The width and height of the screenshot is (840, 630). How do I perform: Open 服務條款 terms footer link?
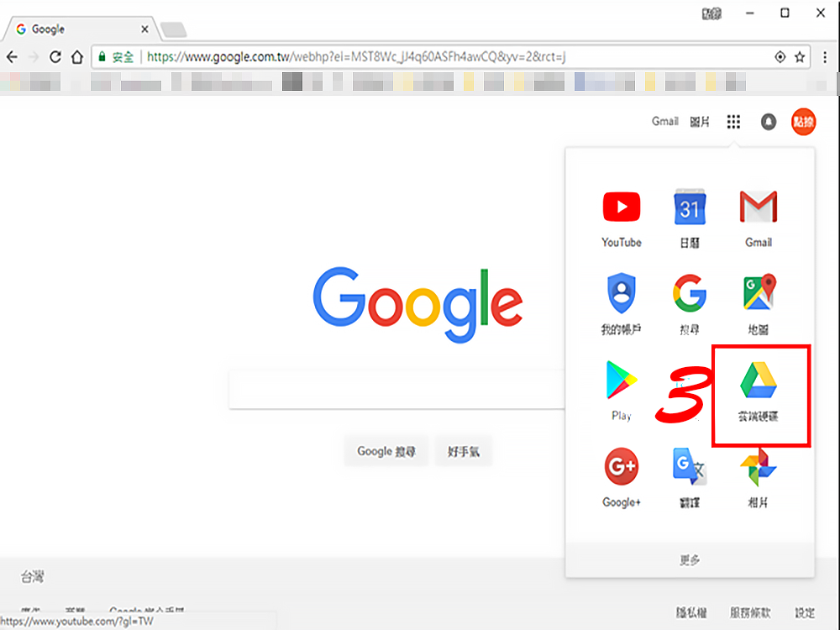click(750, 612)
